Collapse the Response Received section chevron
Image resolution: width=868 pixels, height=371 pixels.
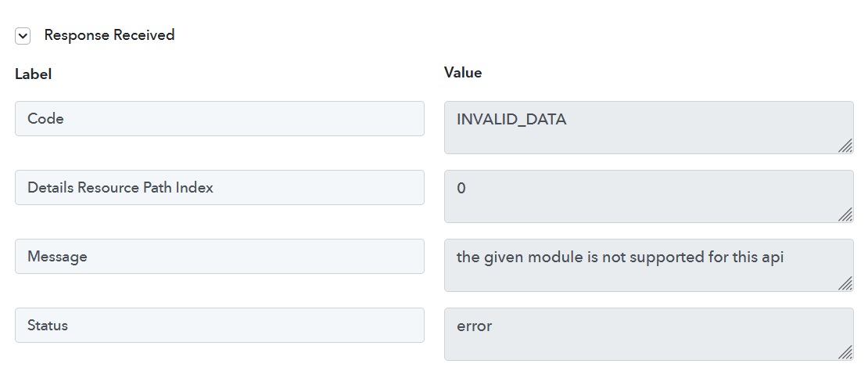pyautogui.click(x=23, y=37)
